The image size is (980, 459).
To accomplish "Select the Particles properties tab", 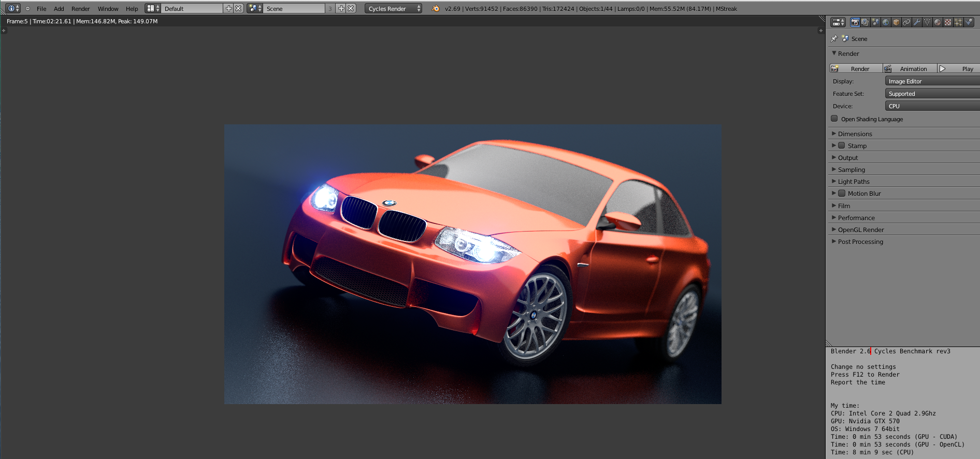I will pos(958,22).
